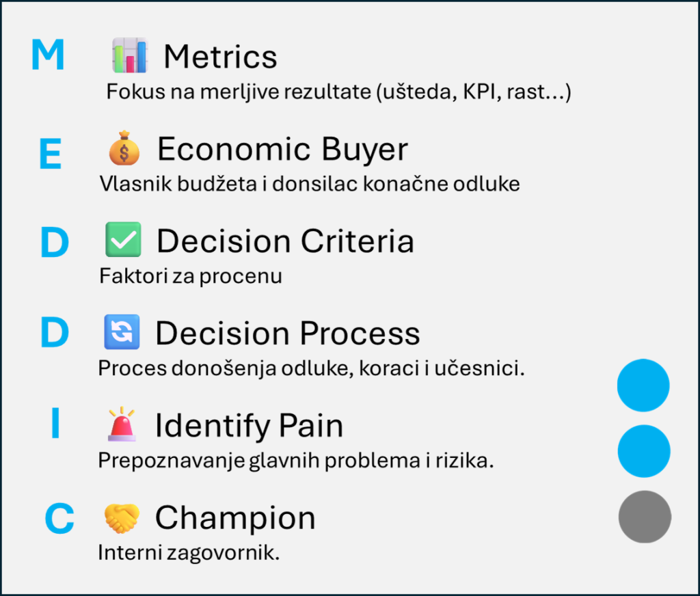The height and width of the screenshot is (596, 700).
Task: Click the blue letter C
Action: coord(59,519)
